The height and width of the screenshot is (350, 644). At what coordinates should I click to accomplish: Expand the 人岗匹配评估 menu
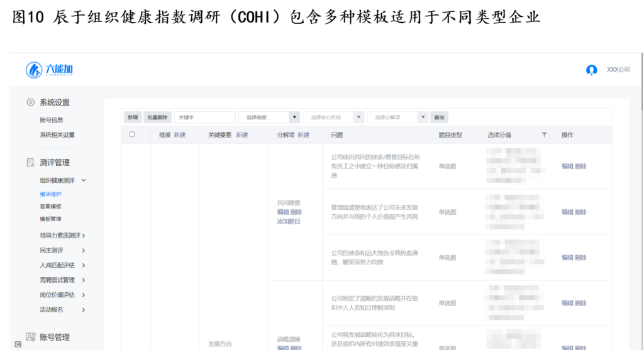(84, 265)
